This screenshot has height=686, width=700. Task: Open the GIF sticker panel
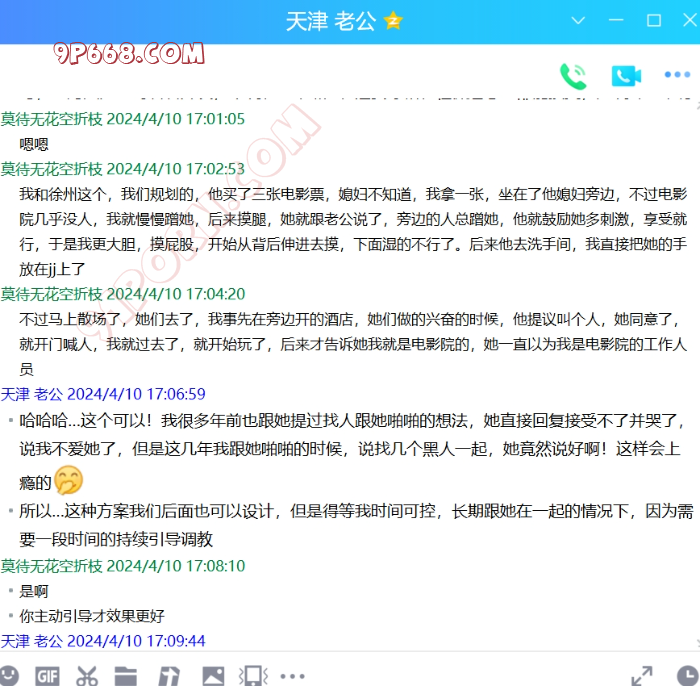(x=47, y=675)
